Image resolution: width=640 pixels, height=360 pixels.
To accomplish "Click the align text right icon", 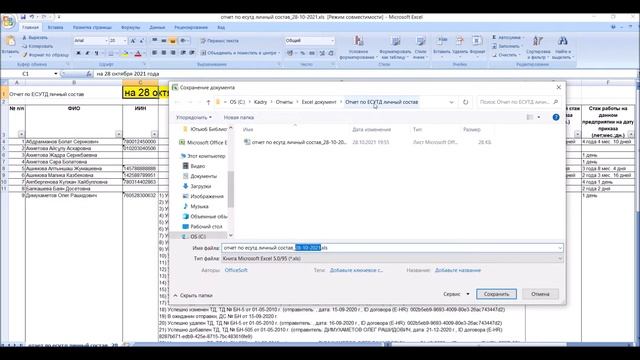I will tap(173, 53).
